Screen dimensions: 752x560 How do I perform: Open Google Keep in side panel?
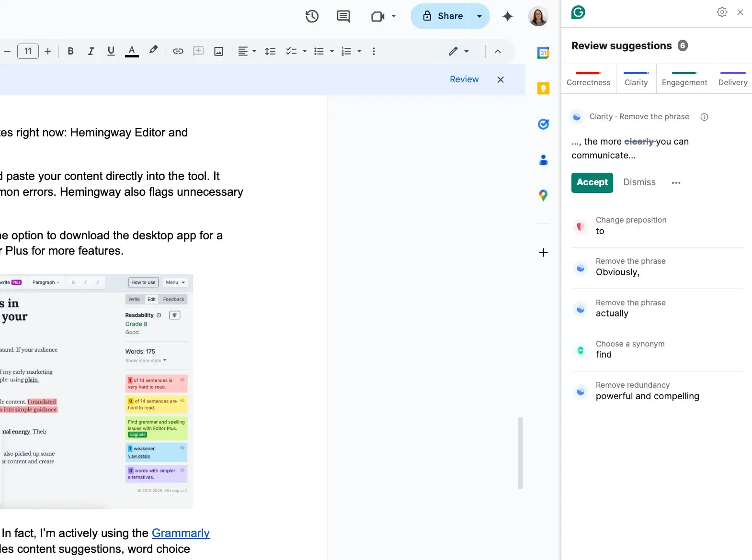pyautogui.click(x=543, y=89)
